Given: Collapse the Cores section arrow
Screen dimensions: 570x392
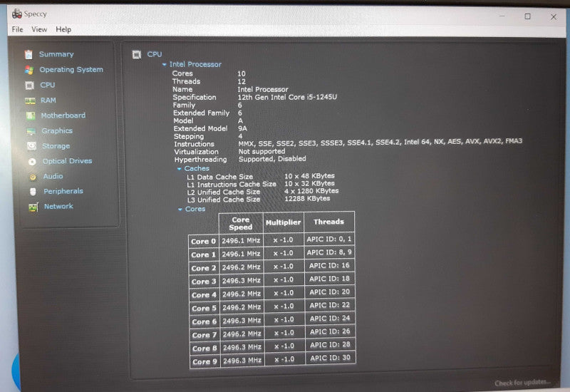Looking at the screenshot, I should [x=180, y=210].
